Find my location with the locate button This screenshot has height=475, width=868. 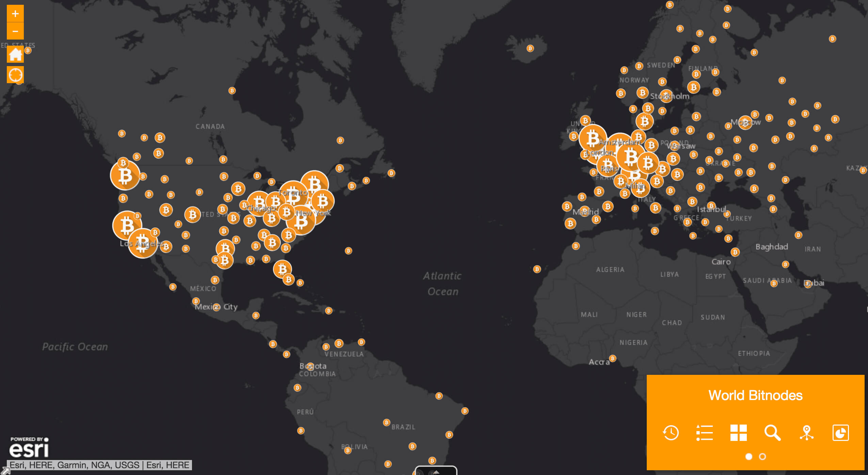tap(15, 75)
